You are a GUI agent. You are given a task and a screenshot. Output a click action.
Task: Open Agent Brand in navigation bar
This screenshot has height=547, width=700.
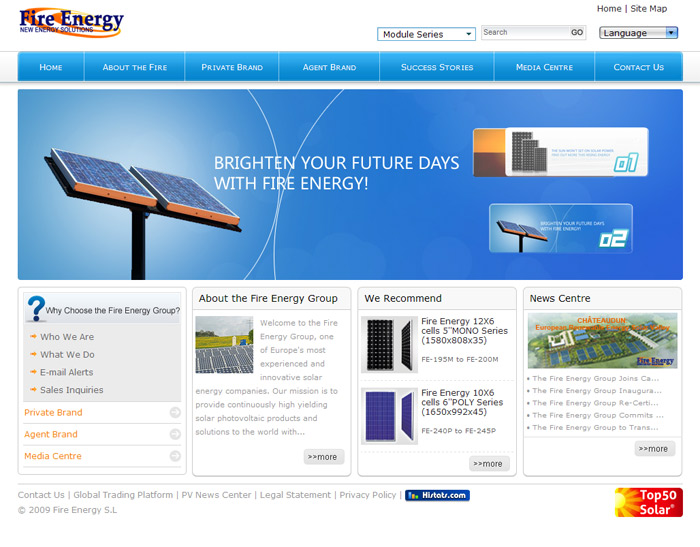pyautogui.click(x=329, y=67)
